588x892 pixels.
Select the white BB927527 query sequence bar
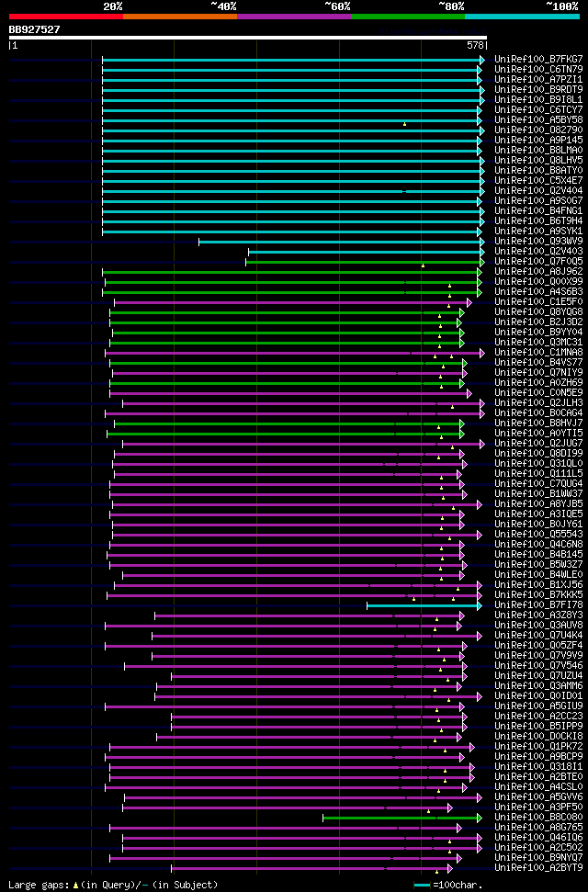[248, 38]
